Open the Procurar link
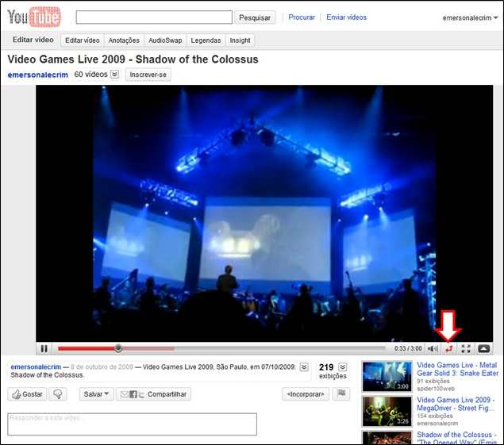The width and height of the screenshot is (504, 445). [x=302, y=17]
